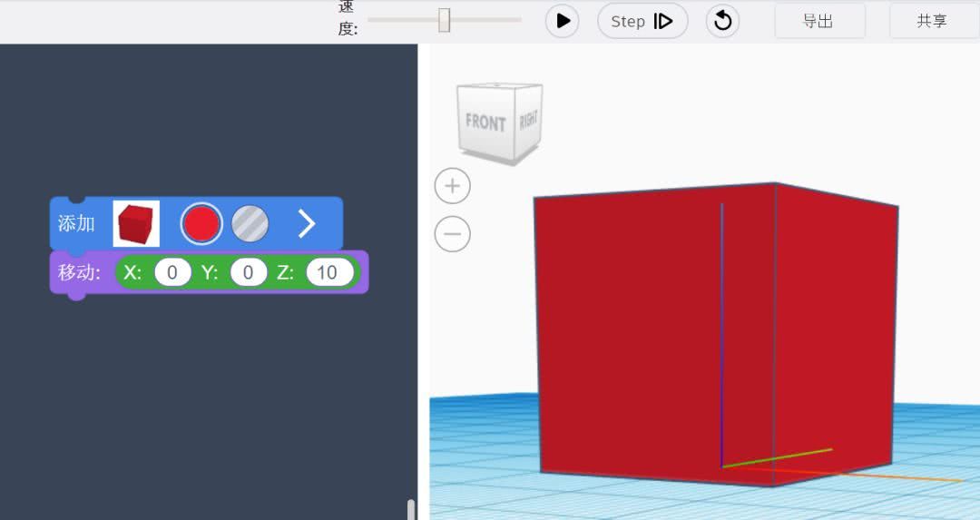The image size is (980, 520).
Task: Reset the simulation with the circular arrow icon
Action: click(722, 21)
